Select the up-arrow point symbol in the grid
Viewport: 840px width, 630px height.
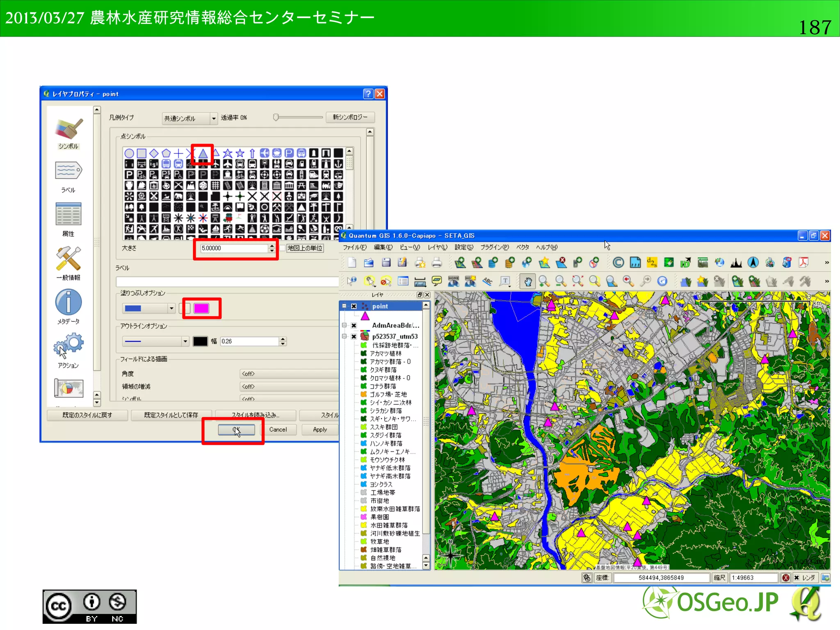pos(252,153)
